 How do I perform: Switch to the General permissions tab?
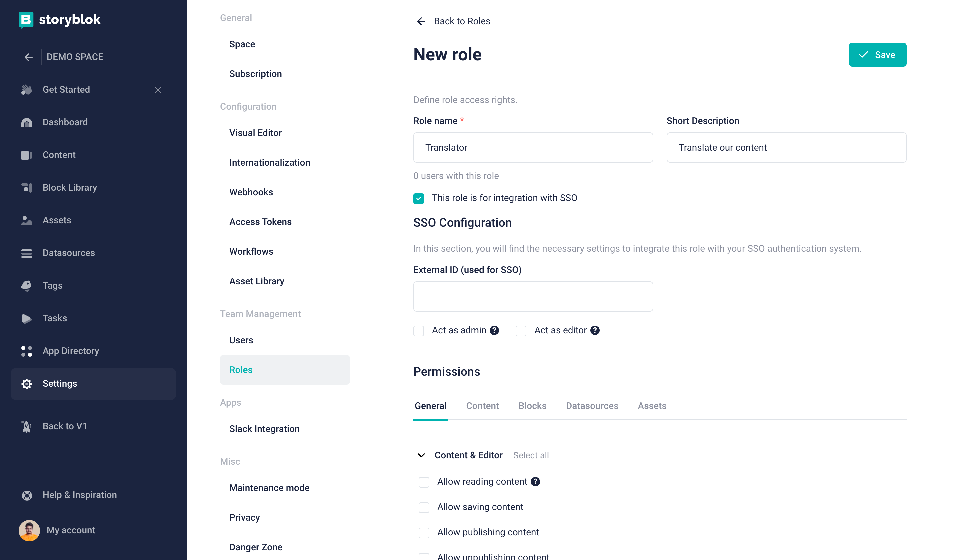coord(430,406)
